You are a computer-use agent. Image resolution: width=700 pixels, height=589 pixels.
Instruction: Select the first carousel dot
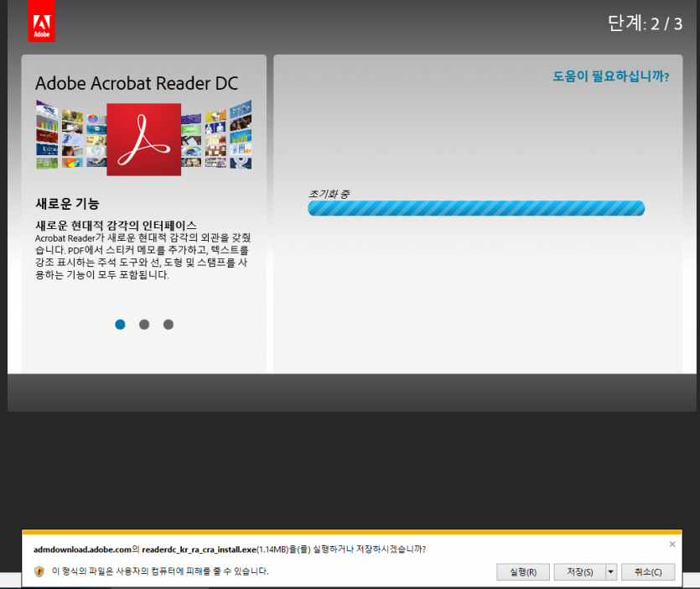click(x=120, y=325)
